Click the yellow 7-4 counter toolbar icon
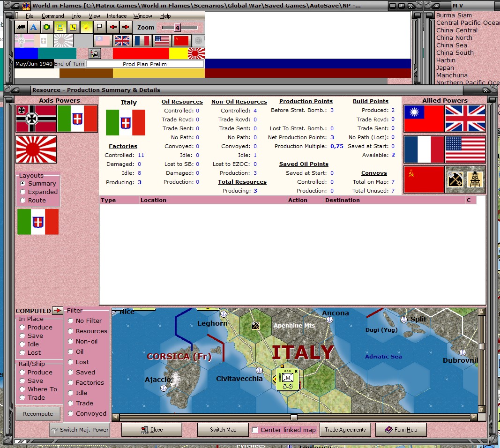Screen dimensions: 500x448 pos(73,27)
